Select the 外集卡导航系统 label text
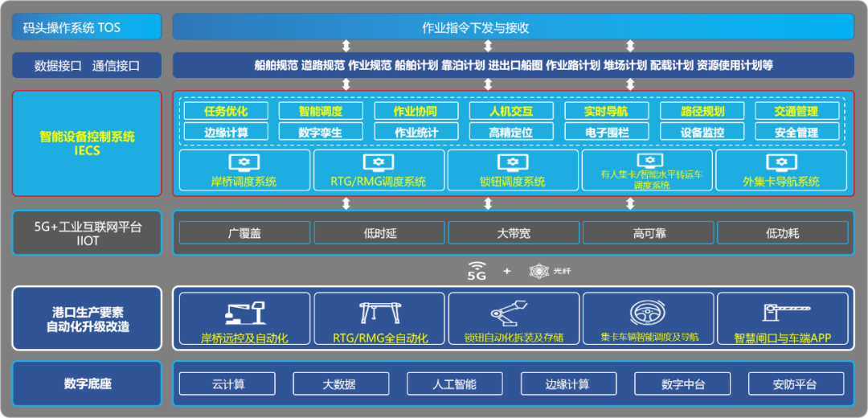 (x=781, y=182)
